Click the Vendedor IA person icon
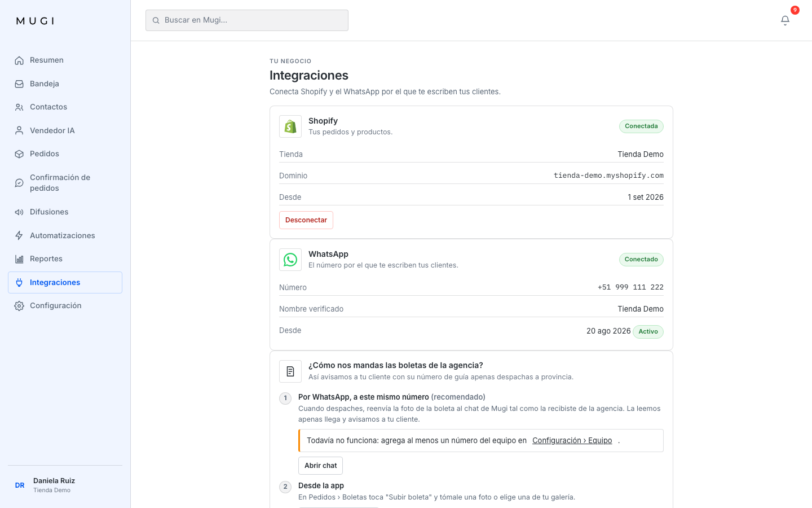 click(x=19, y=131)
